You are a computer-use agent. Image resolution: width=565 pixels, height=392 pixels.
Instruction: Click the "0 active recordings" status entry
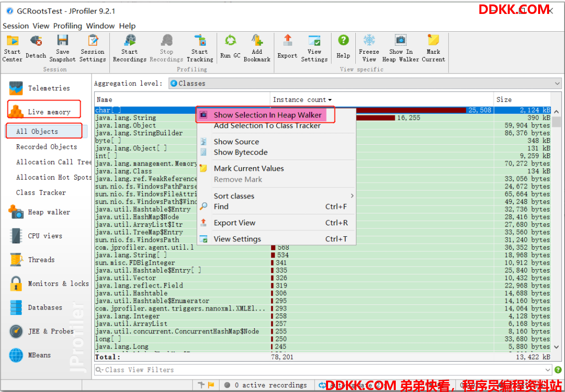266,385
